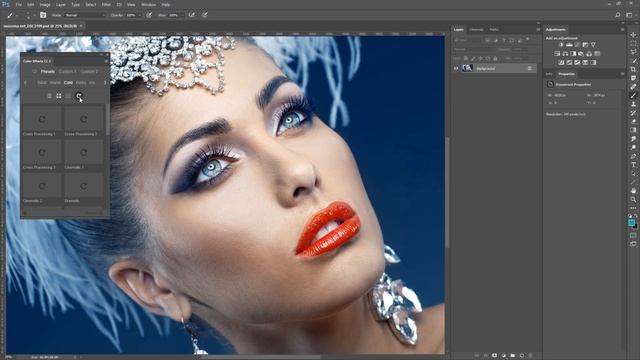Select the Crop tool
This screenshot has height=360, width=640.
pyautogui.click(x=633, y=69)
